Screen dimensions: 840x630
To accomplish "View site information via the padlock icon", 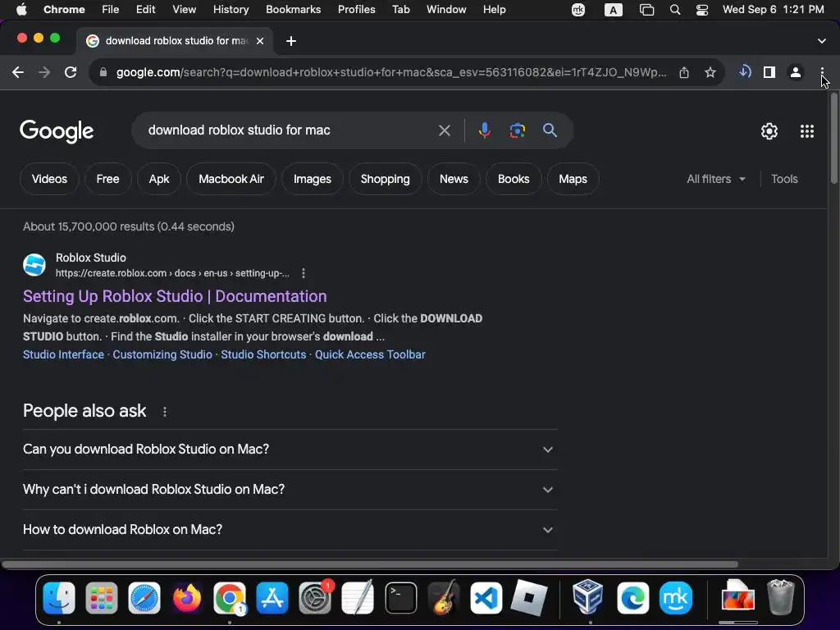I will (103, 72).
